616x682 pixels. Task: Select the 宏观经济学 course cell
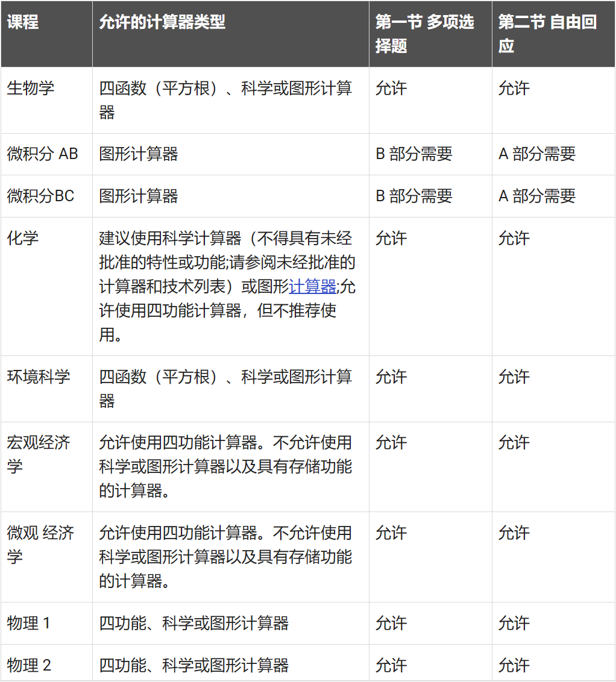(x=39, y=454)
